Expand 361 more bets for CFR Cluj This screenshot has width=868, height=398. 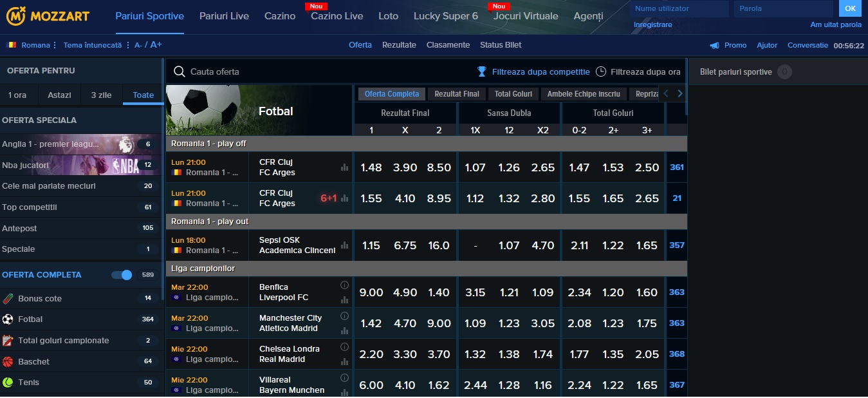[x=677, y=167]
